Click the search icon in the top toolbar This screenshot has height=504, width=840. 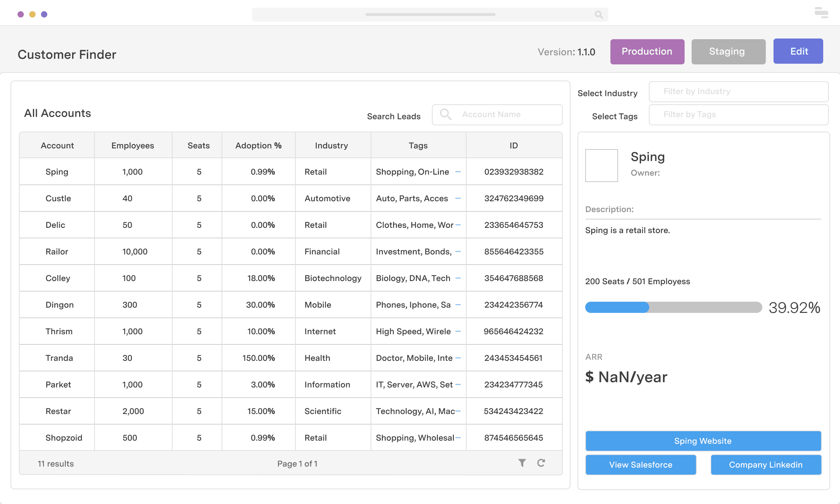pos(598,15)
